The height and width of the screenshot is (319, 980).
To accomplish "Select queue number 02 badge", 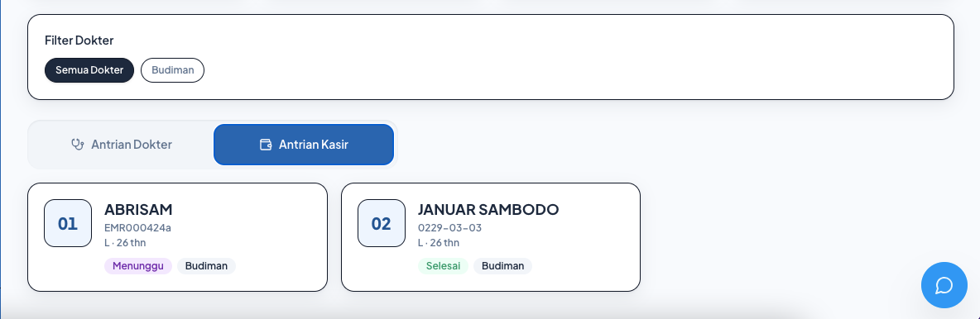I will tap(382, 223).
